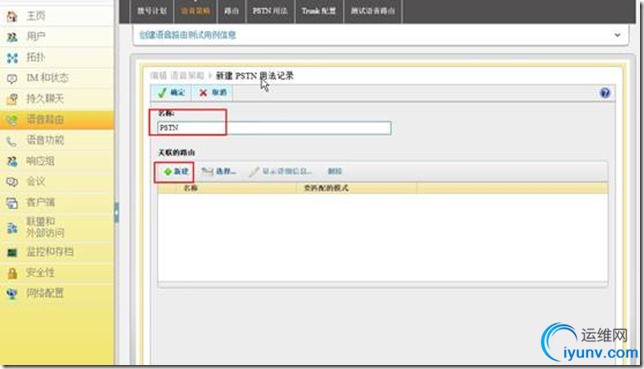Screen dimensions: 644x369
Task: Click the 用户 users icon in the sidebar
Action: pyautogui.click(x=12, y=37)
